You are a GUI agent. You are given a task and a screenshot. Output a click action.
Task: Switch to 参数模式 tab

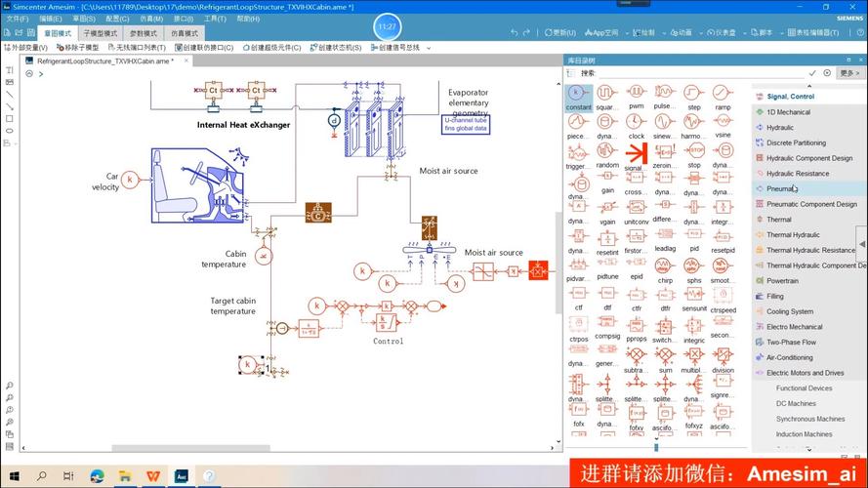tap(144, 34)
